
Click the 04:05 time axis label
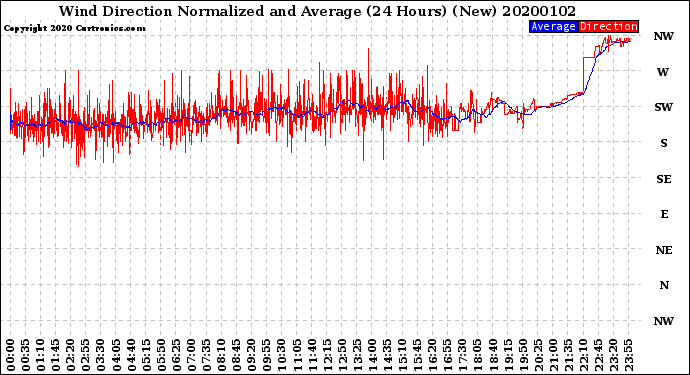[116, 355]
